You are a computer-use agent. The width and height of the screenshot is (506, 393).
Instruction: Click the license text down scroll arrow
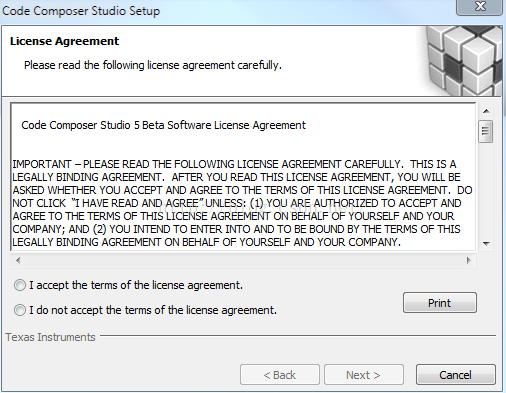486,244
